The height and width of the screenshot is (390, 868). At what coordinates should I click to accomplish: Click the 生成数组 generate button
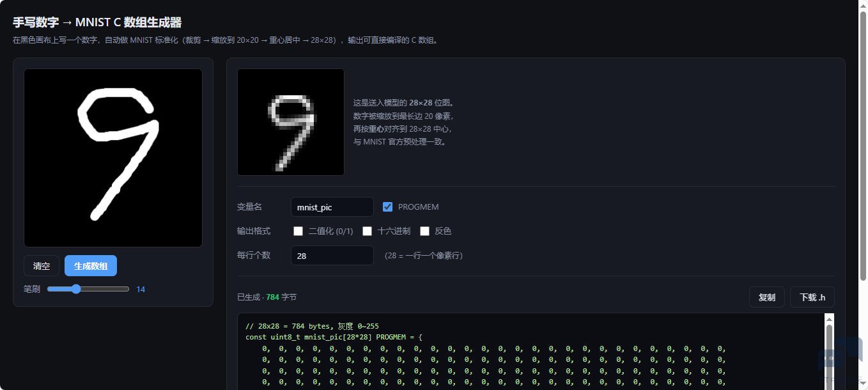click(91, 266)
